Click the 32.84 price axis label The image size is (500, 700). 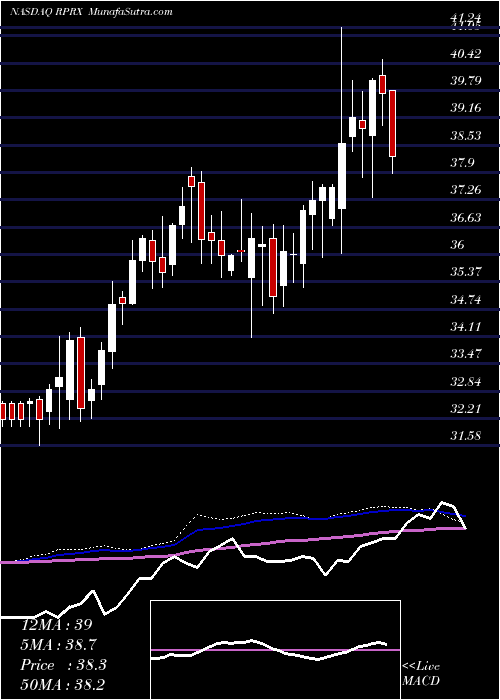click(x=466, y=381)
